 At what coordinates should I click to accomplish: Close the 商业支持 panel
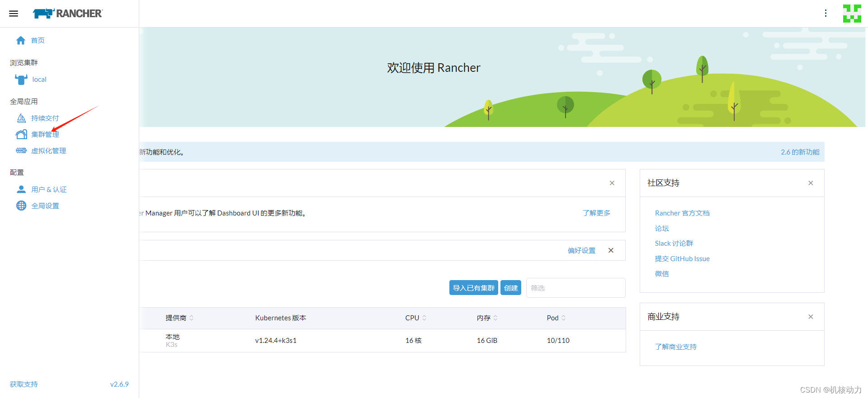click(811, 317)
